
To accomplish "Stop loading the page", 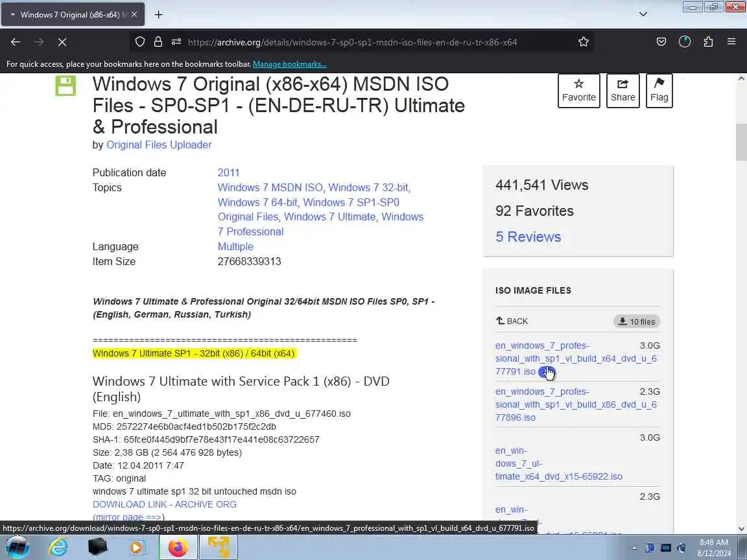I will click(x=62, y=42).
